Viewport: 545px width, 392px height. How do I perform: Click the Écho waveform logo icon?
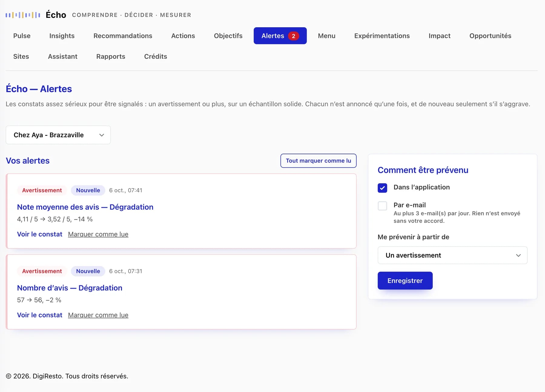(23, 15)
